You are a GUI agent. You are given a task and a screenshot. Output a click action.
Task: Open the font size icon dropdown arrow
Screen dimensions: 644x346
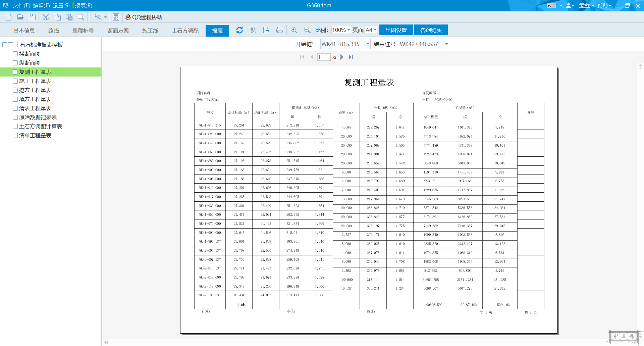click(105, 17)
